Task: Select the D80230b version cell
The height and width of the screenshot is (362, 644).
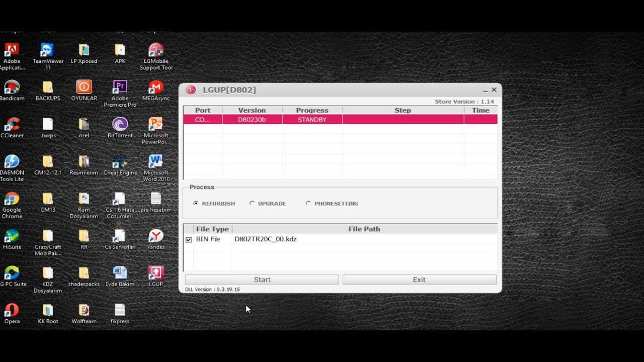Action: tap(252, 120)
